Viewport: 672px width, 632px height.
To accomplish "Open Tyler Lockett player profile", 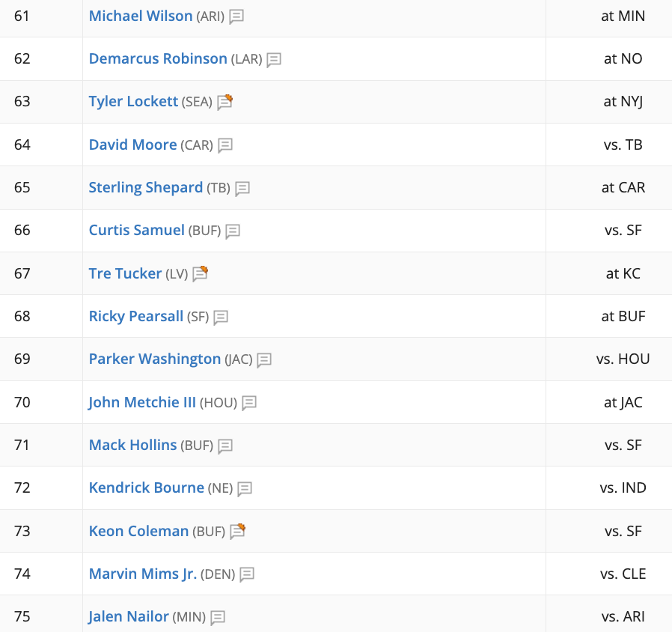I will [x=133, y=102].
